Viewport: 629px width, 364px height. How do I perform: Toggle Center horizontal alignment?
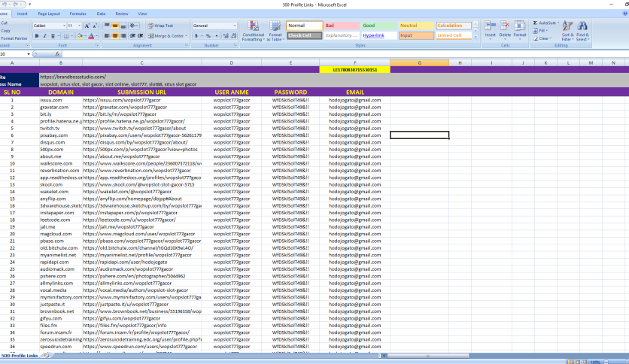[x=114, y=36]
